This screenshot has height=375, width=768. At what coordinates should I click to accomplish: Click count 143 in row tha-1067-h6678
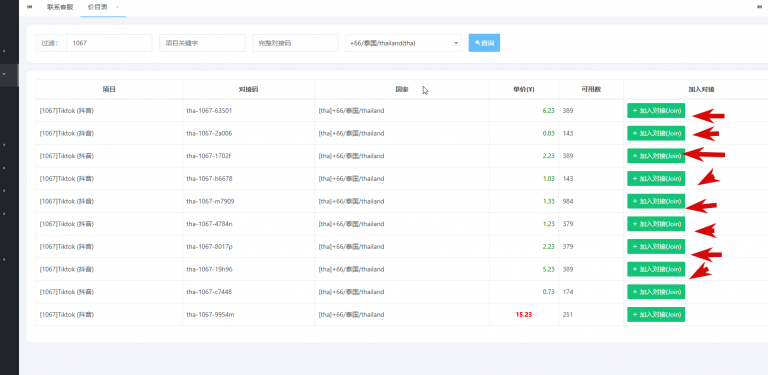pyautogui.click(x=568, y=179)
